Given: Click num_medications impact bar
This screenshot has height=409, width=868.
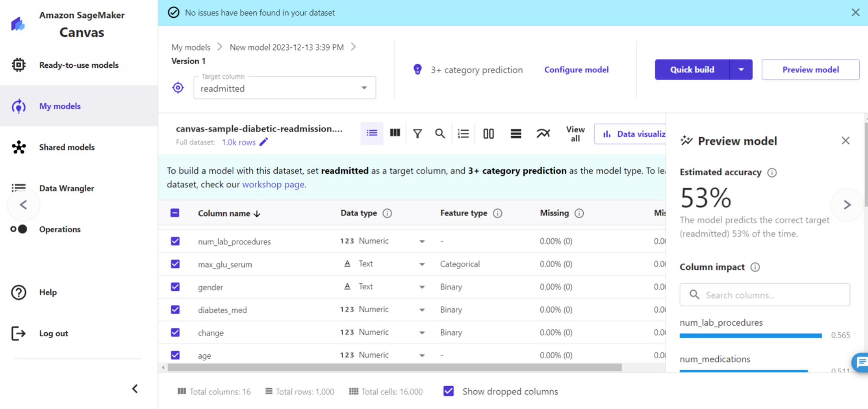Looking at the screenshot, I should (x=743, y=371).
